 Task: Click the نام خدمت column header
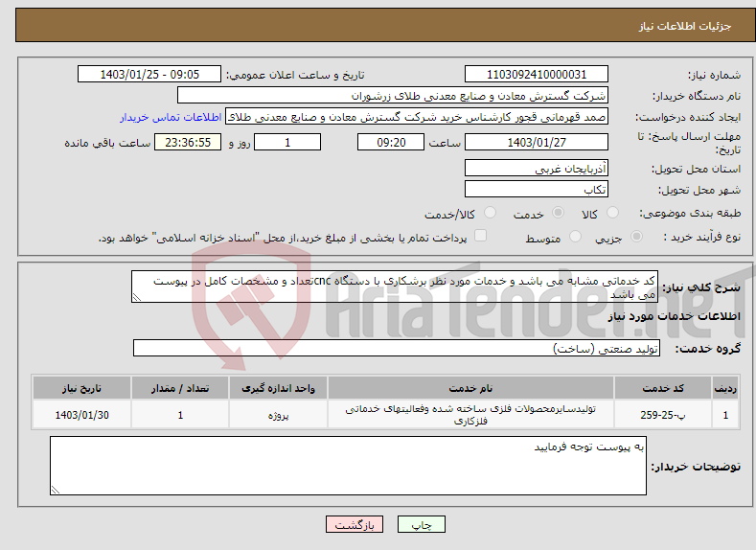click(x=470, y=388)
